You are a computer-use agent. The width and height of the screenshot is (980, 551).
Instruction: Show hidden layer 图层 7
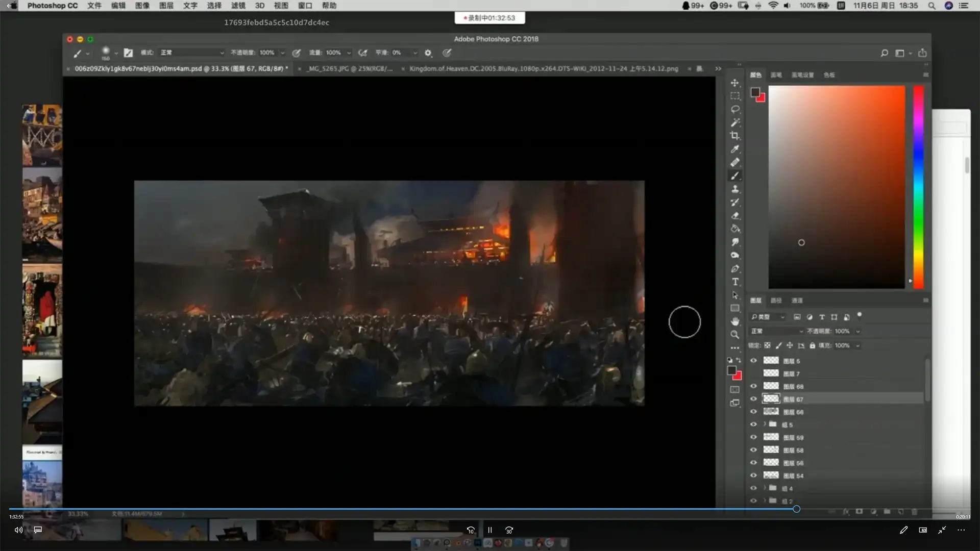(x=753, y=373)
